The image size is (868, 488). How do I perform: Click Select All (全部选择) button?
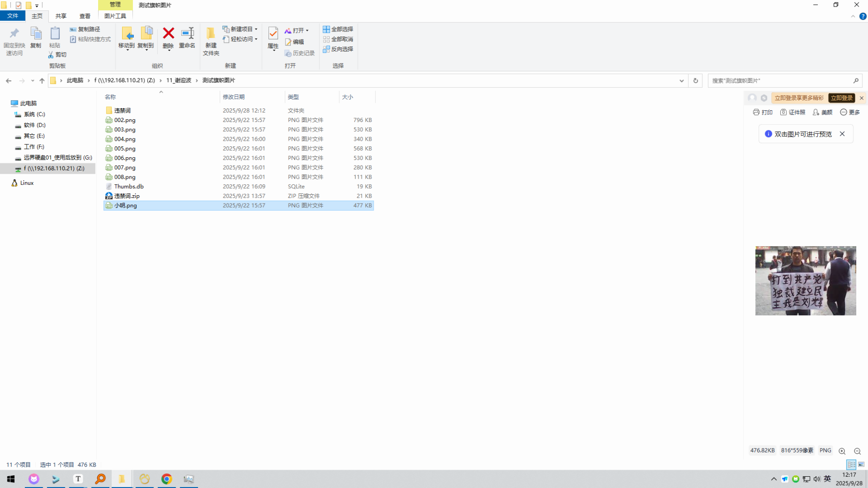pos(338,29)
